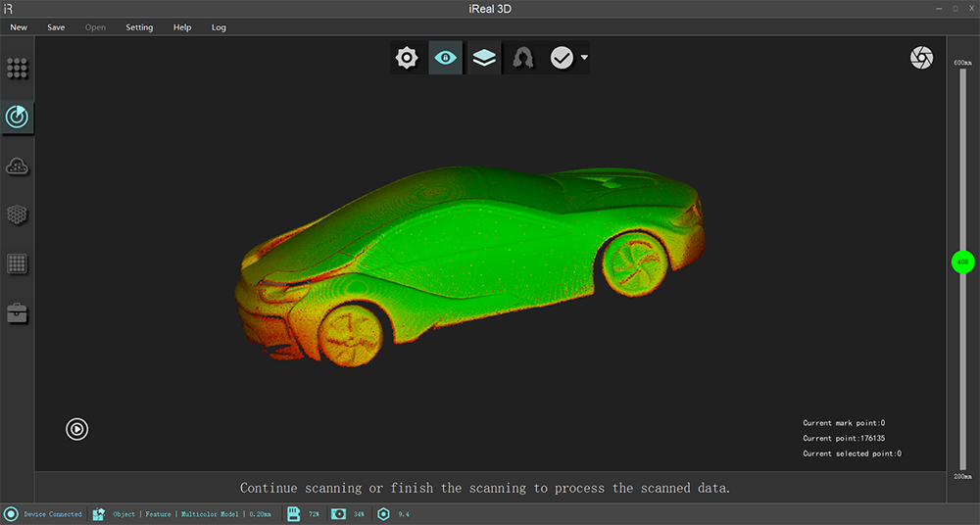Click the New menu item
Viewport: 980px width, 525px height.
point(19,27)
